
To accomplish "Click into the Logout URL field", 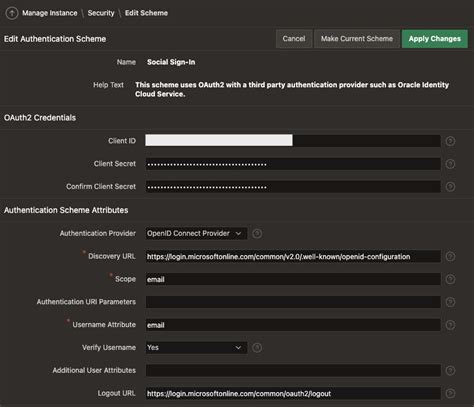I will point(293,393).
